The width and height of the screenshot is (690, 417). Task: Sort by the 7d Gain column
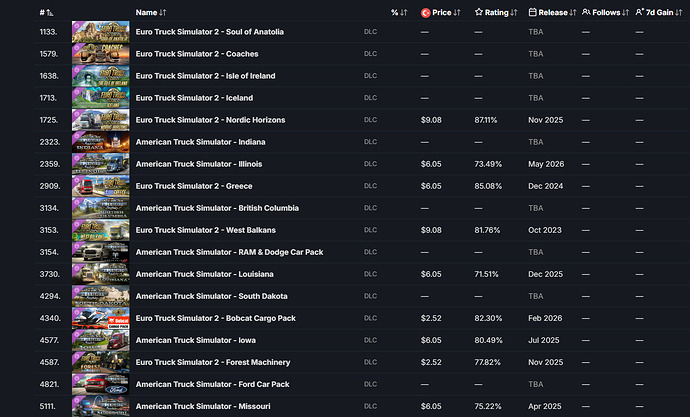[659, 13]
